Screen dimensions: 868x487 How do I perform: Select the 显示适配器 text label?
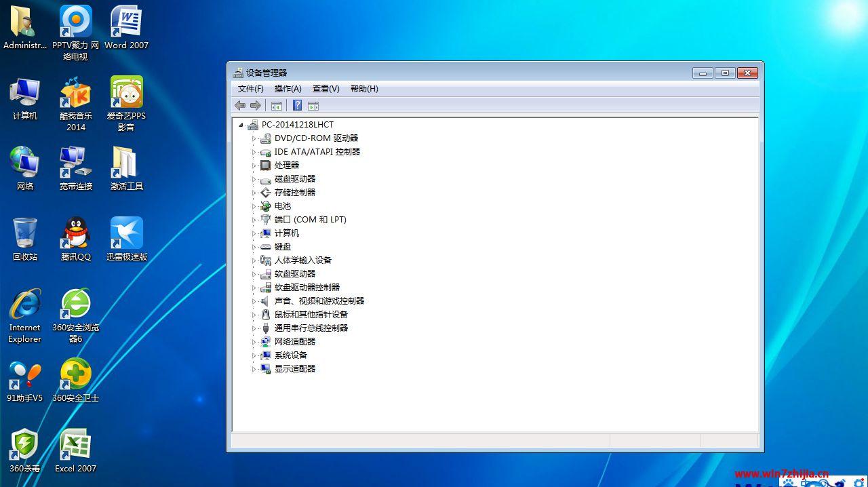point(295,369)
